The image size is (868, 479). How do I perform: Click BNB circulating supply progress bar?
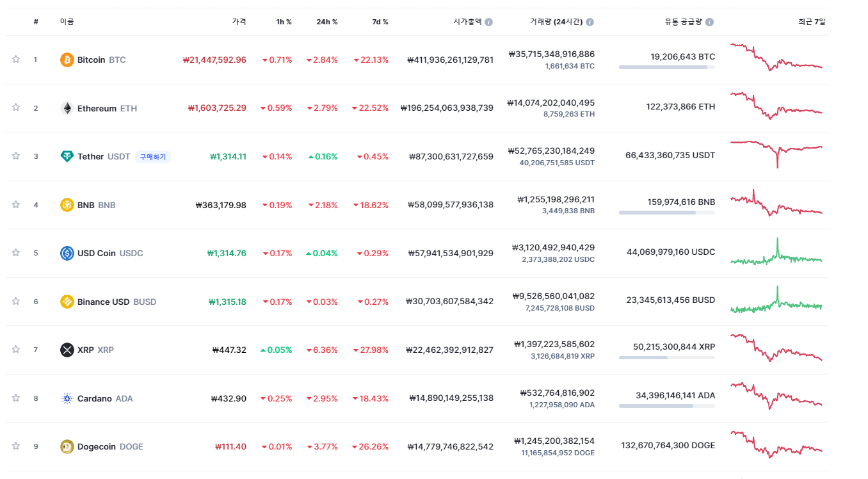667,213
